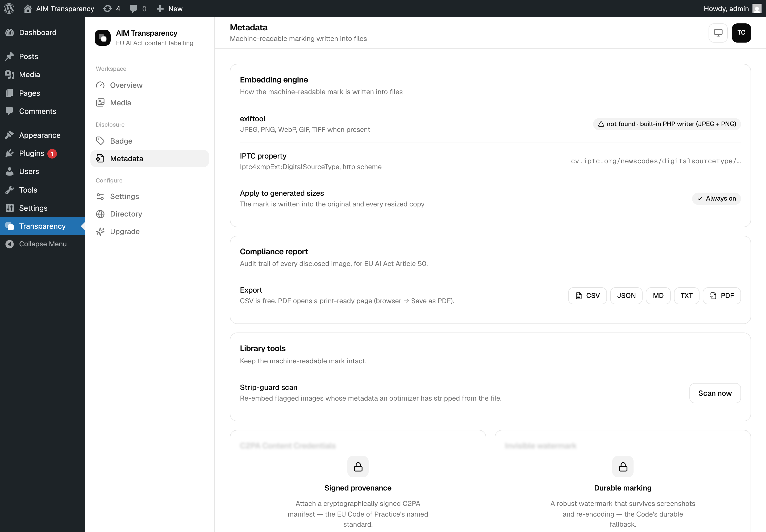Viewport: 766px width, 532px height.
Task: Click the Comments icon in the sidebar
Action: click(x=10, y=111)
